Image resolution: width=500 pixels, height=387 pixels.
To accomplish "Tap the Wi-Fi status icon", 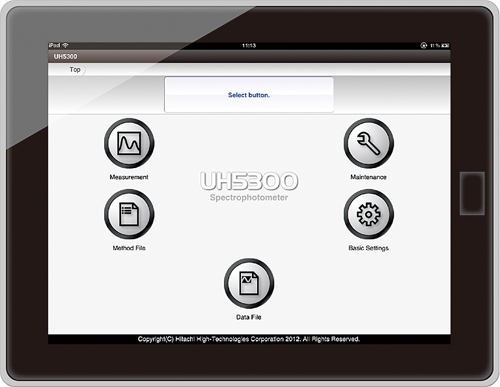I will coord(65,45).
